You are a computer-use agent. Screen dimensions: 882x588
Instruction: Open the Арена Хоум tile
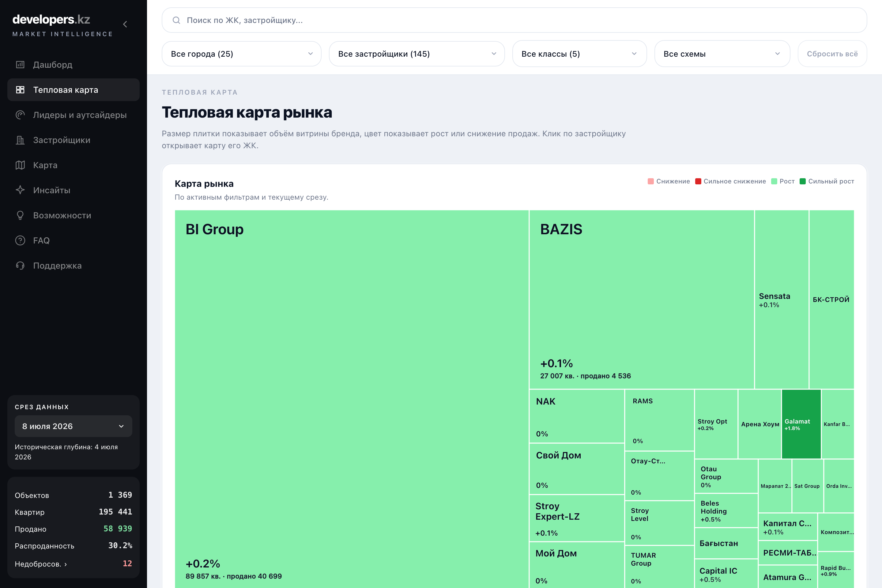tap(760, 424)
